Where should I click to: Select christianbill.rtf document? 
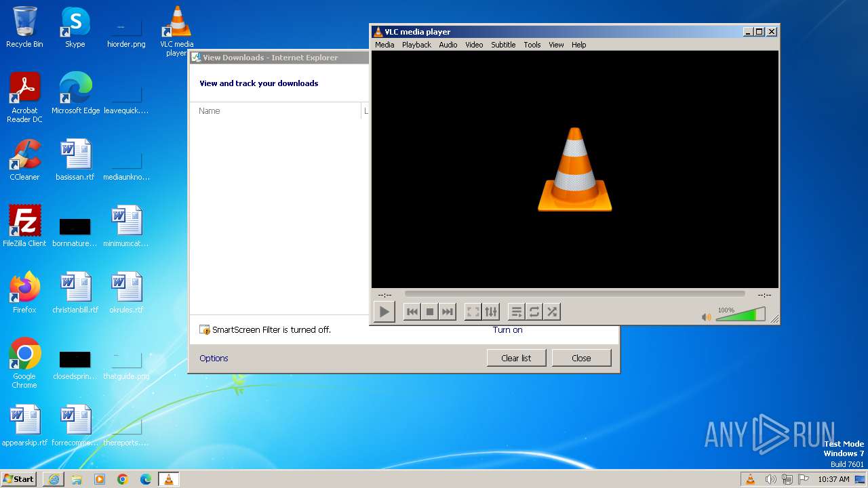point(75,293)
